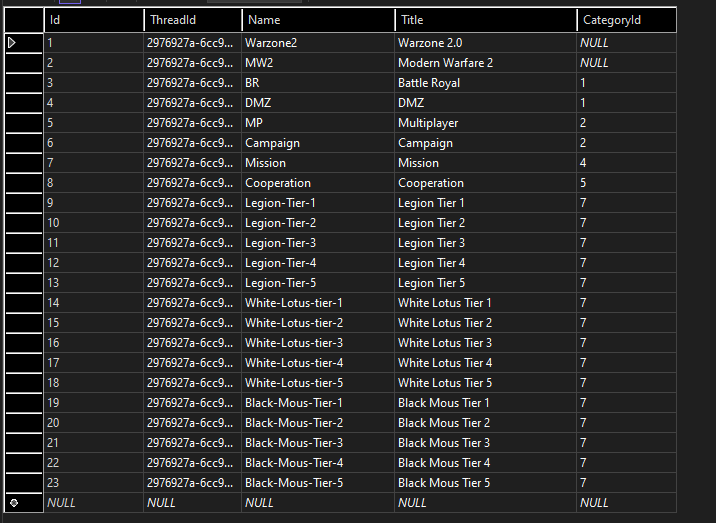
Task: Click the Name cell 'DMZ'
Action: [x=318, y=103]
